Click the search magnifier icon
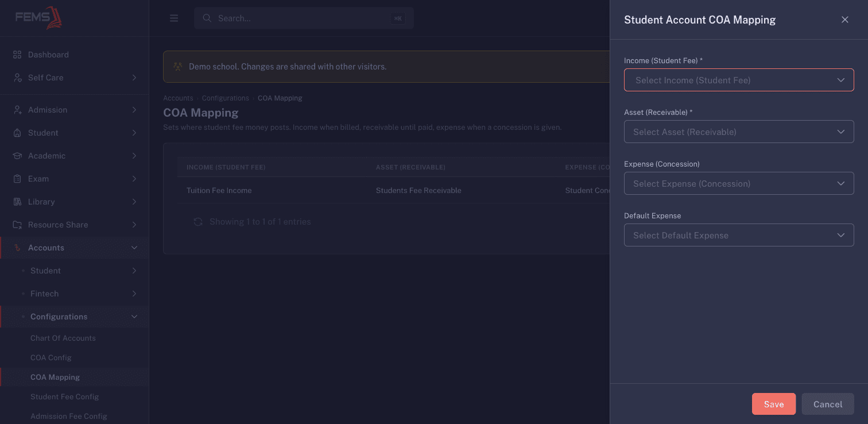Screen dimensions: 868x424 (207, 18)
